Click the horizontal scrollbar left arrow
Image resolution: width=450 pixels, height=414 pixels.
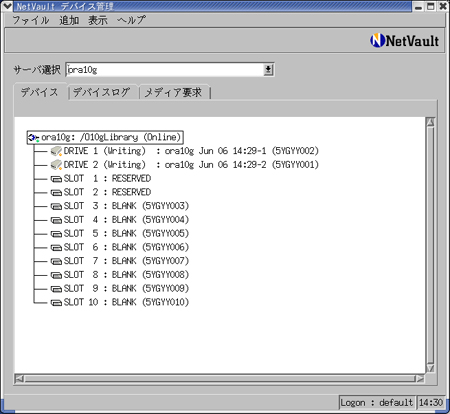click(19, 379)
